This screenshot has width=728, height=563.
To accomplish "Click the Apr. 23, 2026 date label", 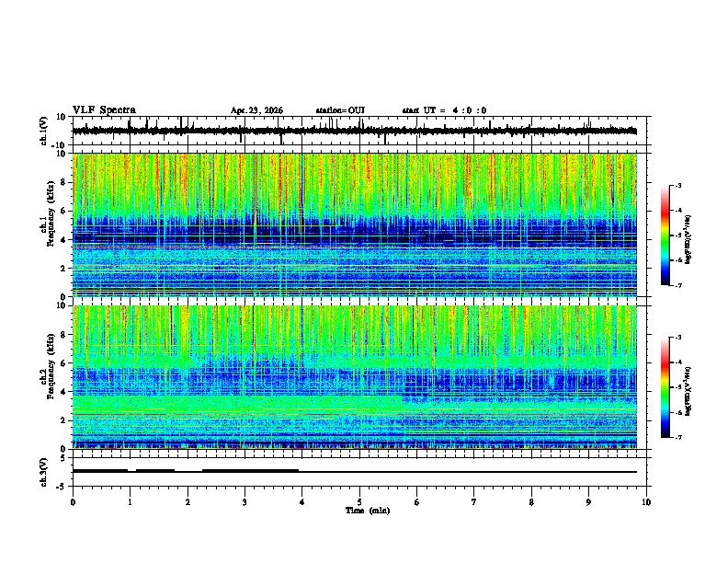I will pos(256,110).
